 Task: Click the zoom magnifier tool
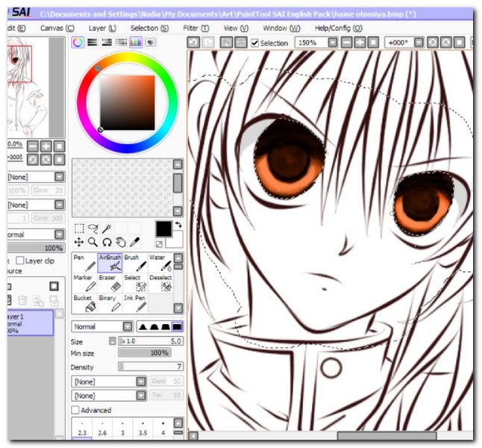tap(93, 242)
